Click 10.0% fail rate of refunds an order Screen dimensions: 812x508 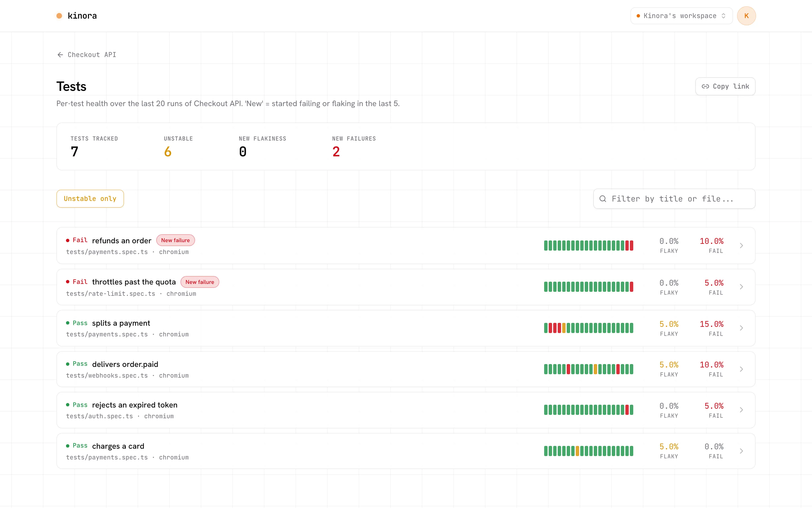pos(711,241)
